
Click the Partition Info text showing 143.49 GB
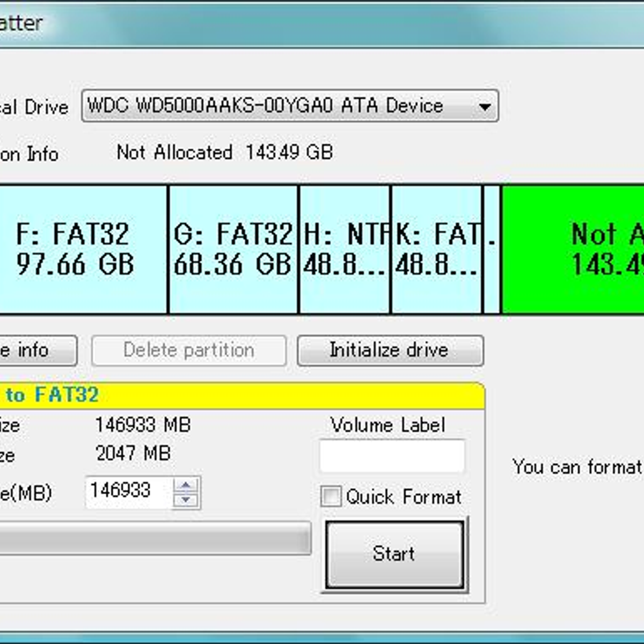[x=225, y=153]
